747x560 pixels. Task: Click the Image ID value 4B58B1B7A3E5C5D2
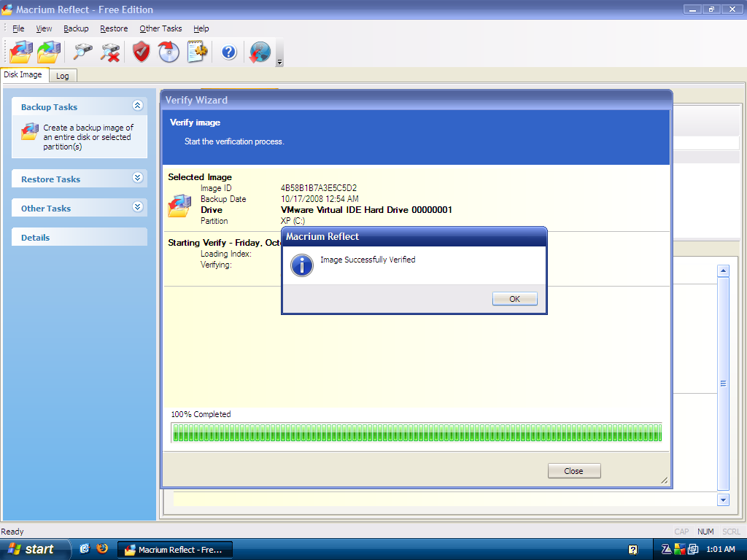319,188
